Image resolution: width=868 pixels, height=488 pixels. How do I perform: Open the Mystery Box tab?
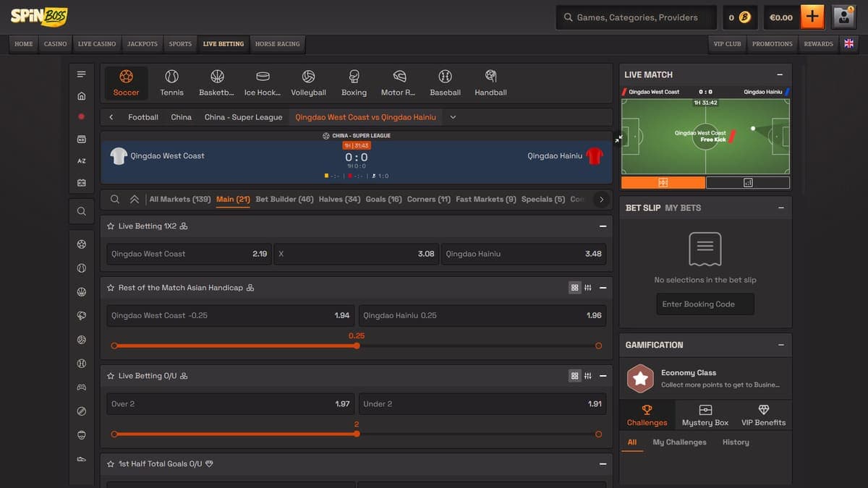point(705,416)
